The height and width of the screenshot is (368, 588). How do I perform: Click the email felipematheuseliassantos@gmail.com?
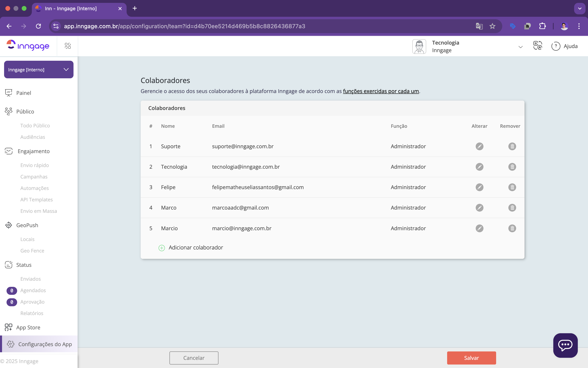click(x=258, y=187)
